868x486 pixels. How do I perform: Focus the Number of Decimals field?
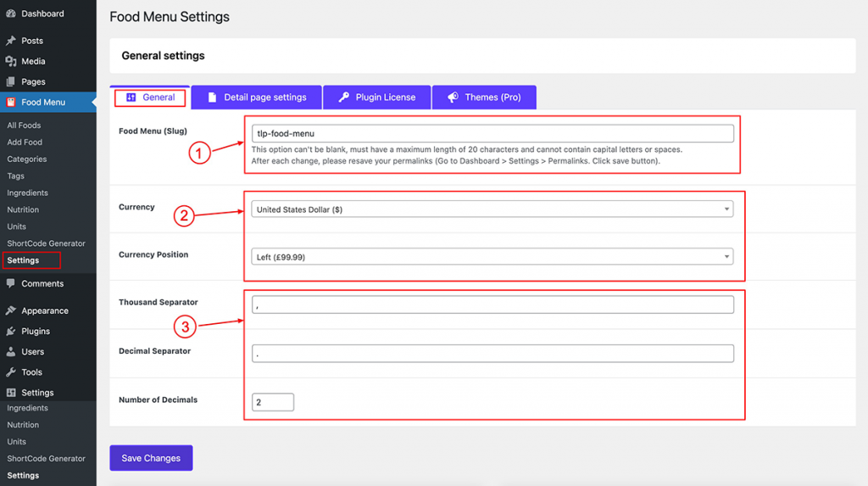pyautogui.click(x=273, y=402)
